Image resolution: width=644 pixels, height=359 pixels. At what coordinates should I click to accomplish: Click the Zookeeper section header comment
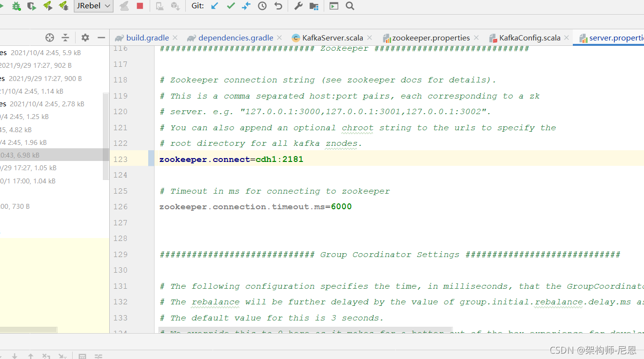tap(344, 48)
